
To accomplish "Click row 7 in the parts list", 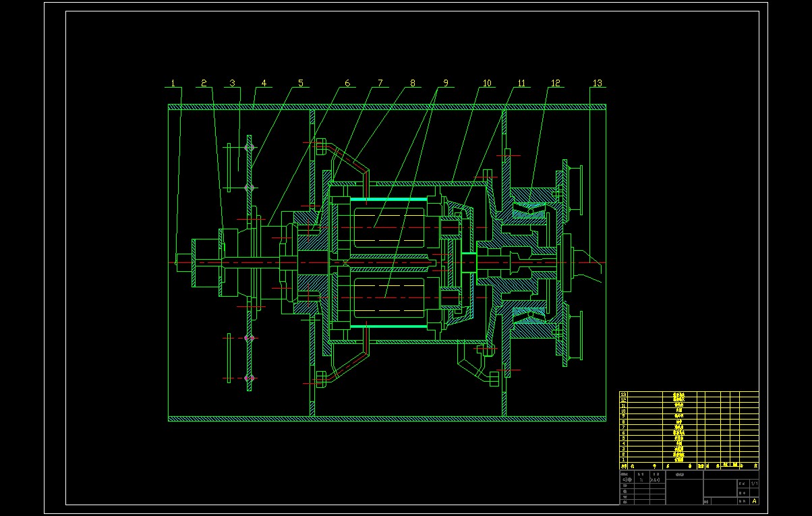I will [678, 427].
